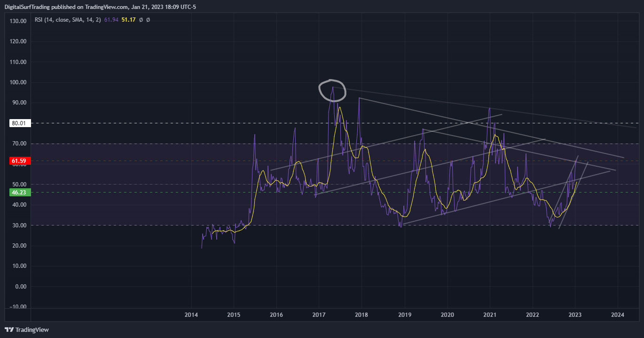The height and width of the screenshot is (338, 644).
Task: Click the 100.00 axis label
Action: click(17, 82)
